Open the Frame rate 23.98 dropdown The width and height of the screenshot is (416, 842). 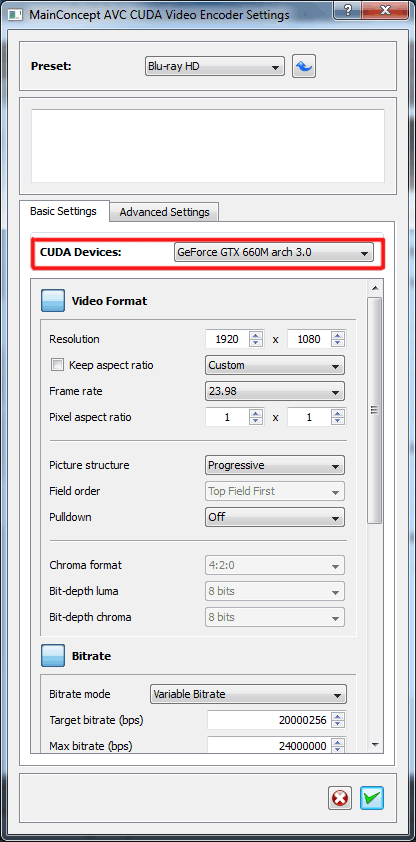tap(275, 391)
